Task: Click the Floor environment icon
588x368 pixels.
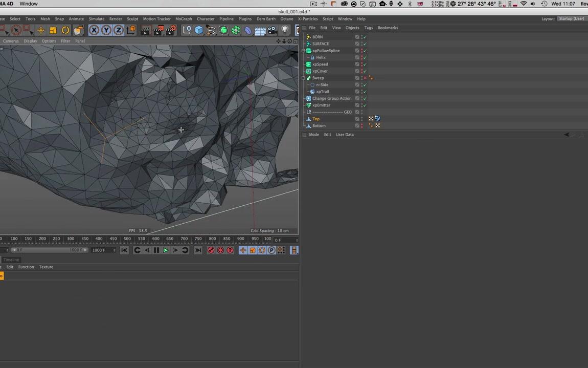Action: tap(260, 30)
